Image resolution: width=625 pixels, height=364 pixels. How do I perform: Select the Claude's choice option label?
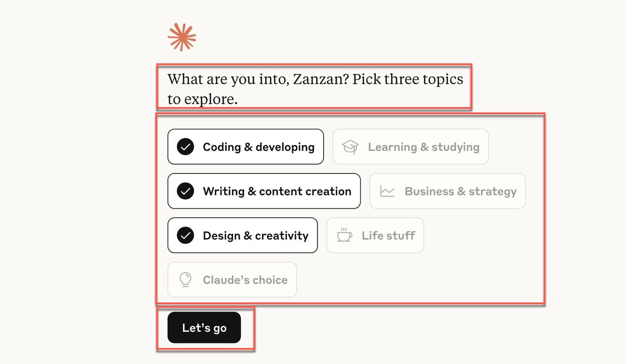coord(245,280)
